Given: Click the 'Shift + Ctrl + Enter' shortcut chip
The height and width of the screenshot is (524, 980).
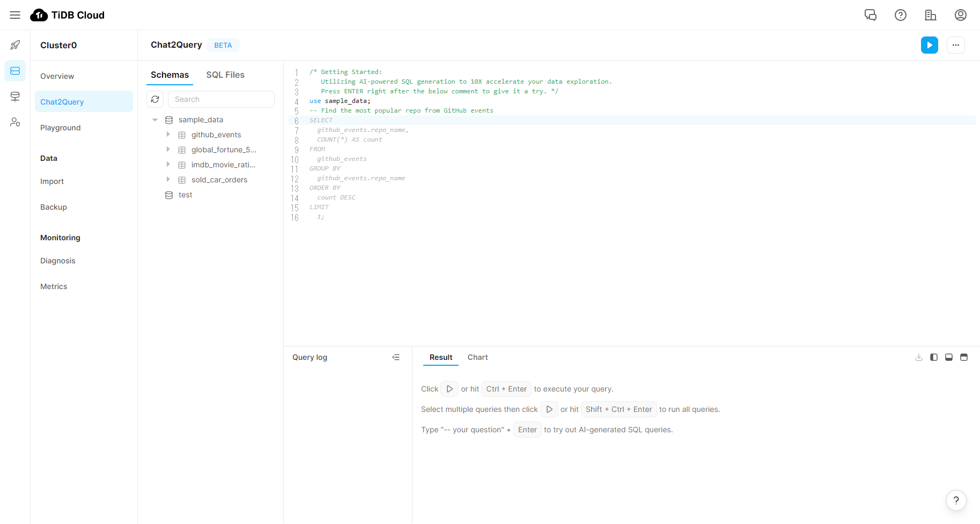Looking at the screenshot, I should coord(619,409).
